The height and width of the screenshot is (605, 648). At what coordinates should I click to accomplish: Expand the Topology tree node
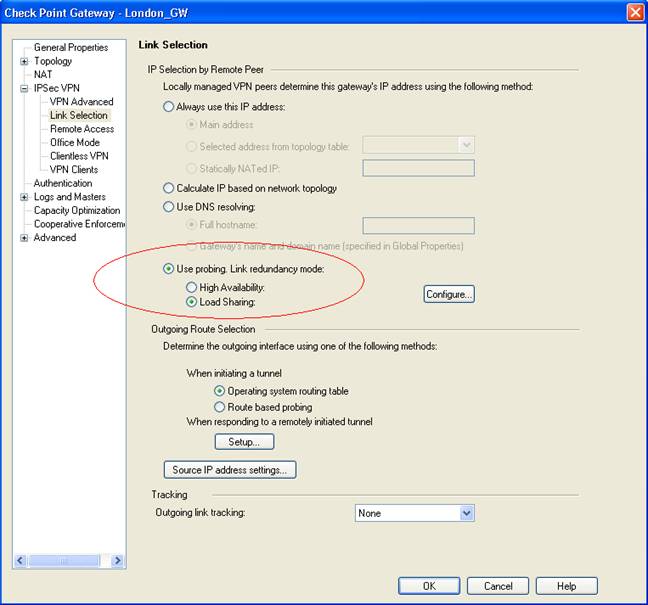pos(24,62)
